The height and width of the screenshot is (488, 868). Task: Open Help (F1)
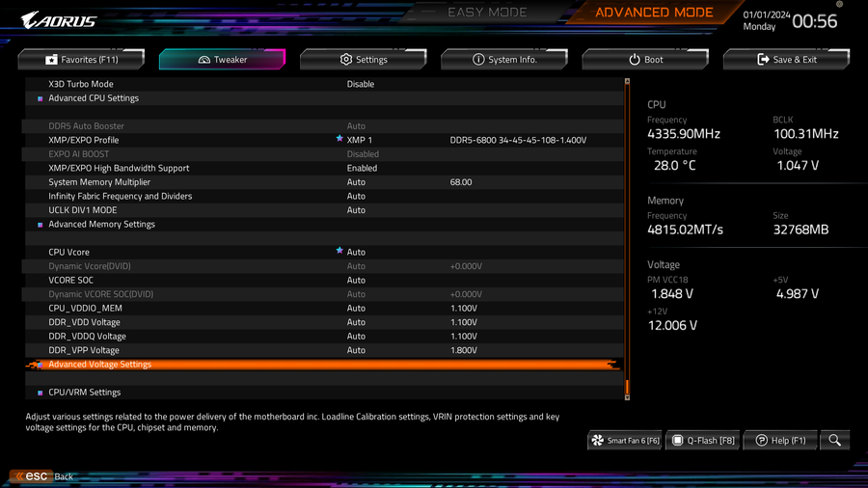coord(780,441)
